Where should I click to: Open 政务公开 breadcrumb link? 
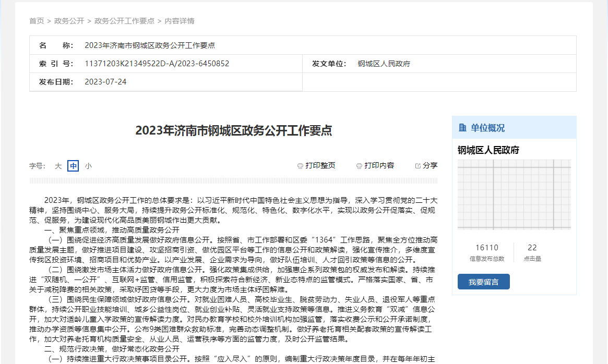[x=69, y=21]
